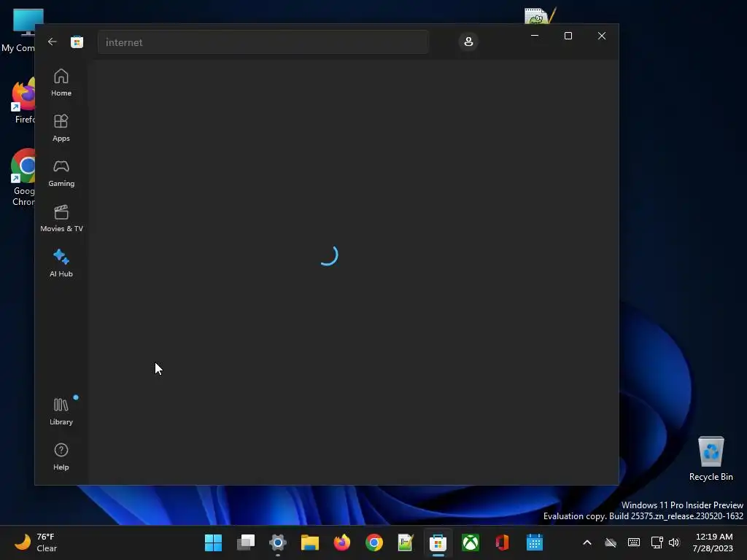Click the touch keyboard tray icon
This screenshot has width=747, height=560.
[634, 542]
